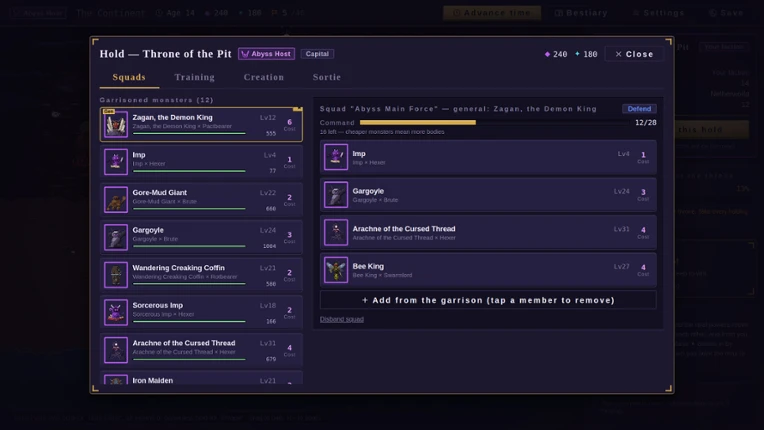Toggle the Defend stance badge

point(639,109)
